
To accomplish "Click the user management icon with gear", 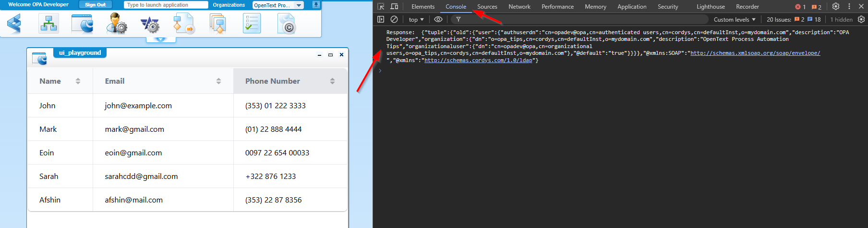I will [116, 23].
